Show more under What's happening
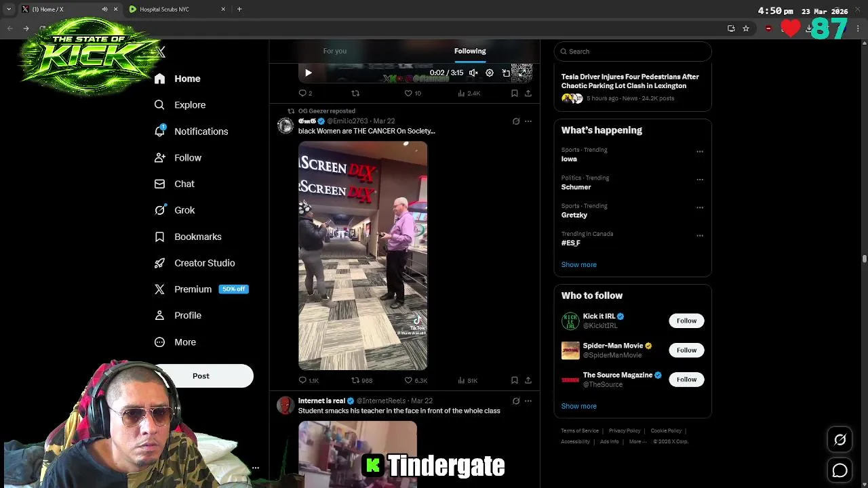The image size is (868, 488). [578, 265]
